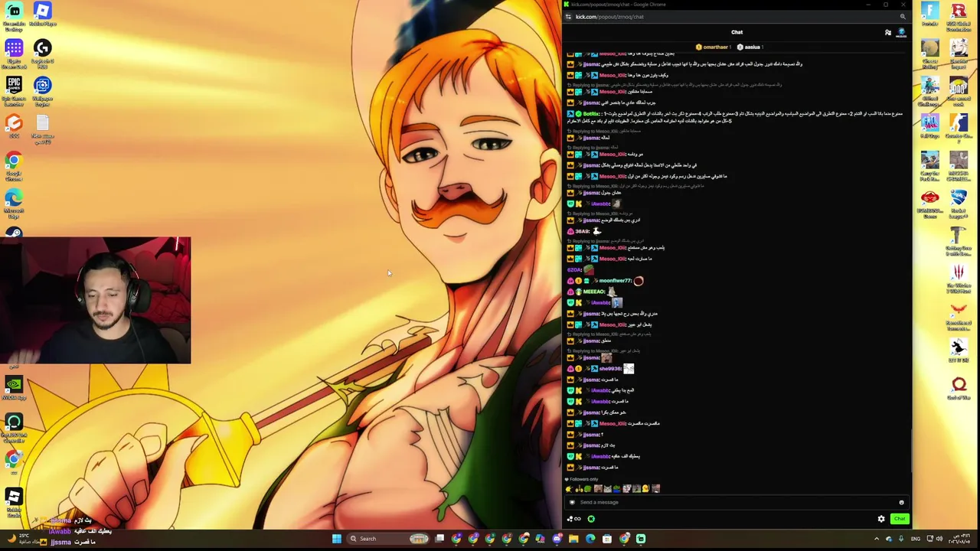Viewport: 980px width, 551px height.
Task: Open chat settings gear icon
Action: click(x=881, y=519)
